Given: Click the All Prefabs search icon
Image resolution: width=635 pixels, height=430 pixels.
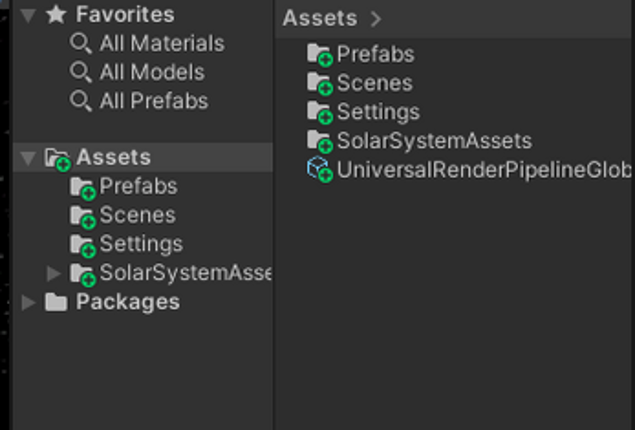Looking at the screenshot, I should coord(81,102).
